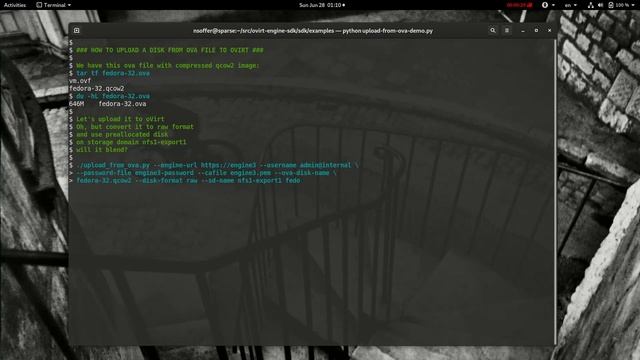Click the battery status icon

point(611,5)
